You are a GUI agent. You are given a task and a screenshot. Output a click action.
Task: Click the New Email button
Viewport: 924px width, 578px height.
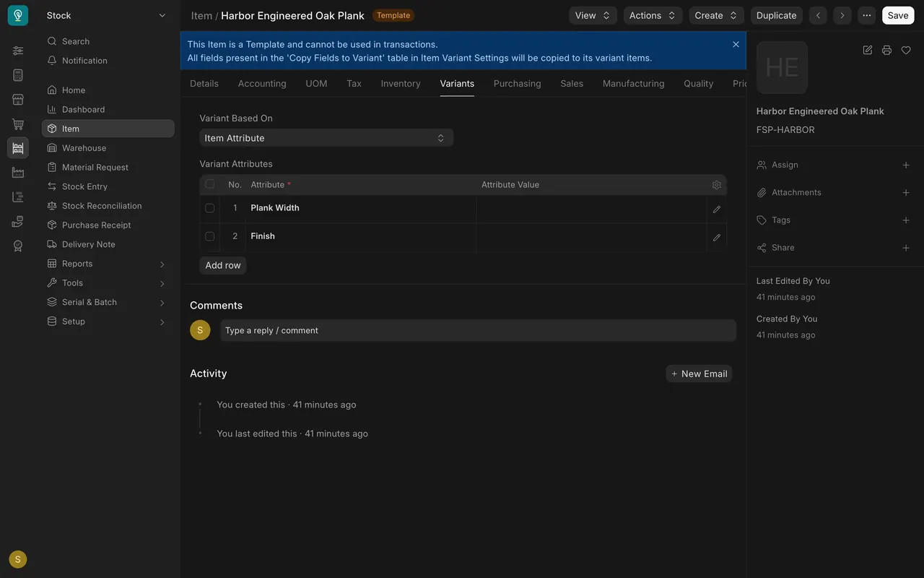tap(699, 374)
